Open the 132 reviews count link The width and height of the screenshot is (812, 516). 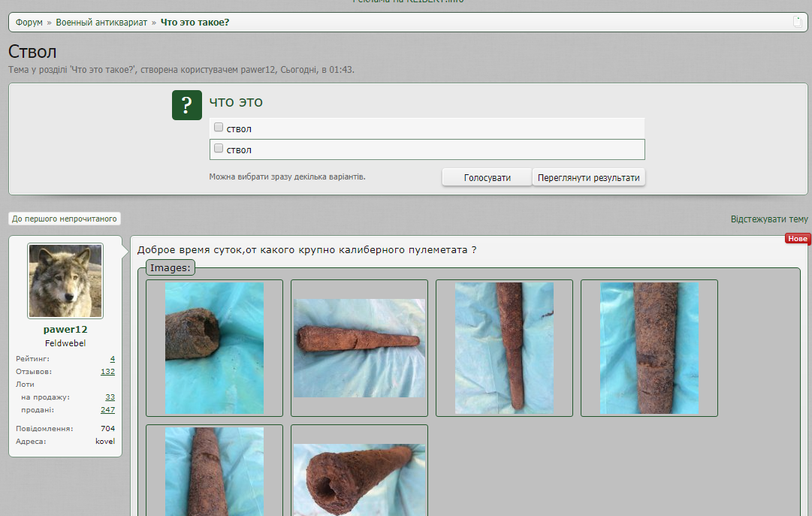107,372
